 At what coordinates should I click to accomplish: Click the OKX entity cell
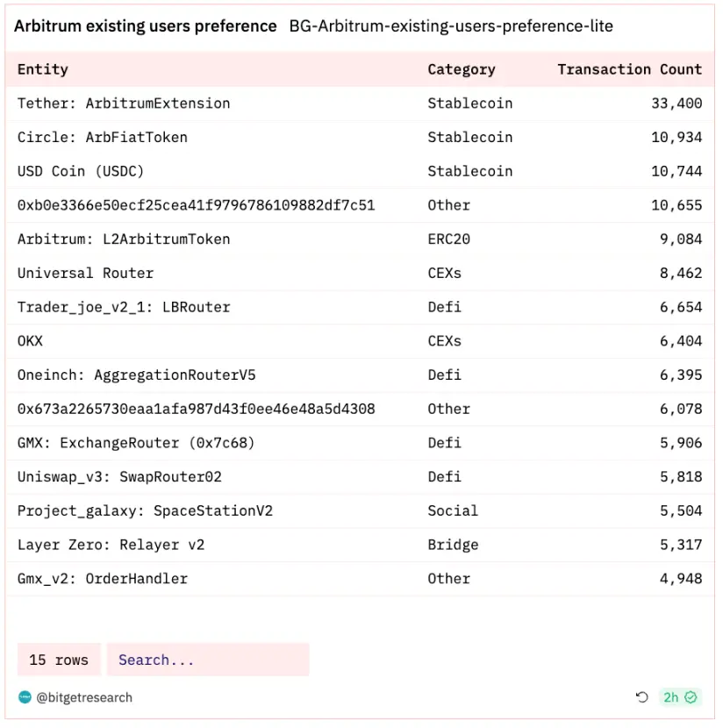[30, 341]
